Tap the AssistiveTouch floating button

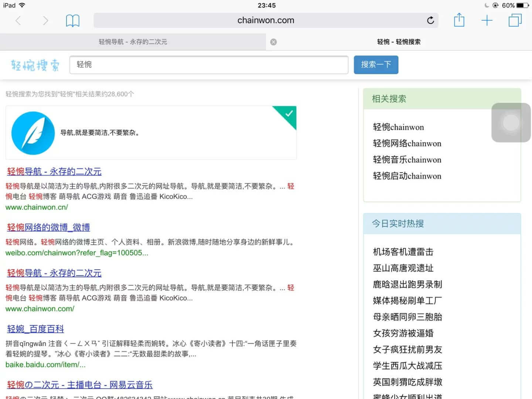[511, 123]
